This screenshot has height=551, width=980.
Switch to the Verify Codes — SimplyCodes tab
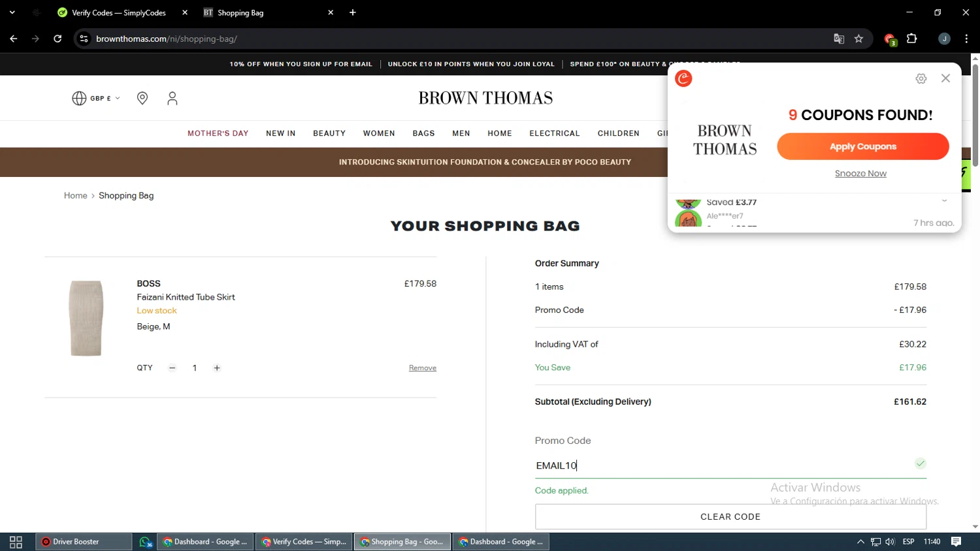(119, 12)
